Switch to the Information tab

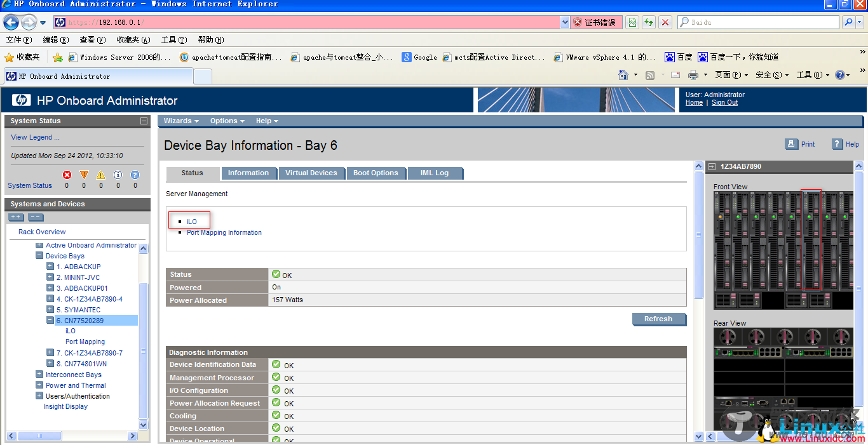248,173
